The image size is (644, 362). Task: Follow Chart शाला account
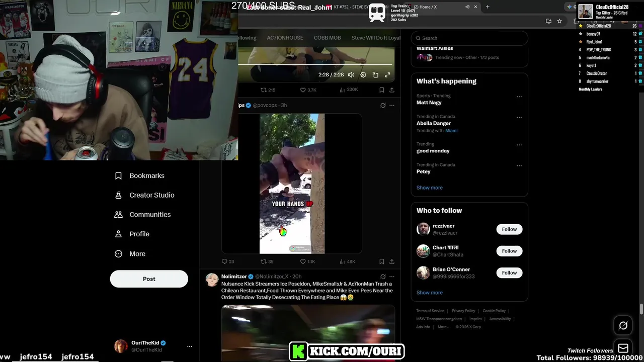pos(509,251)
